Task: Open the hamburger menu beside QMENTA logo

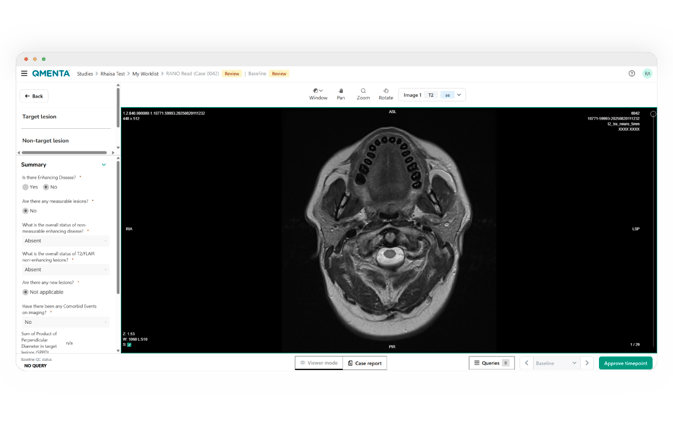Action: (x=24, y=73)
